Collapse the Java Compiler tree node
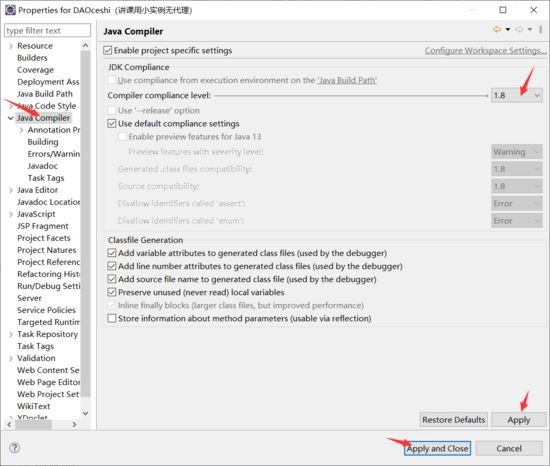550x466 pixels. pos(11,118)
